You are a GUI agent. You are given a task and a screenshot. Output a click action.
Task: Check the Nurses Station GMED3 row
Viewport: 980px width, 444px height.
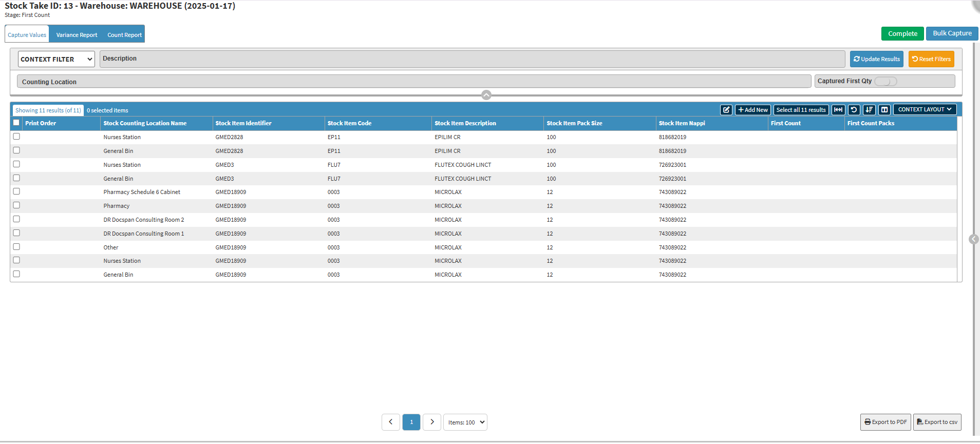[16, 164]
